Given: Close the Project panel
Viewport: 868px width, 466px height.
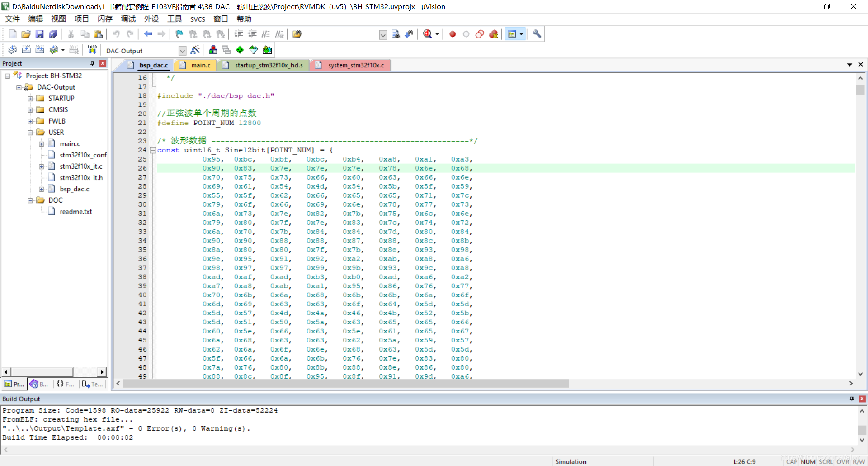Looking at the screenshot, I should pos(103,63).
